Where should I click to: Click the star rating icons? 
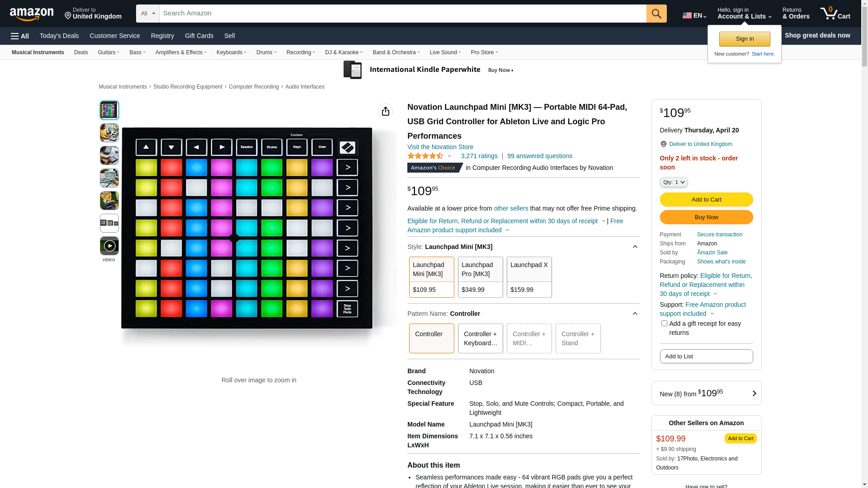point(425,156)
